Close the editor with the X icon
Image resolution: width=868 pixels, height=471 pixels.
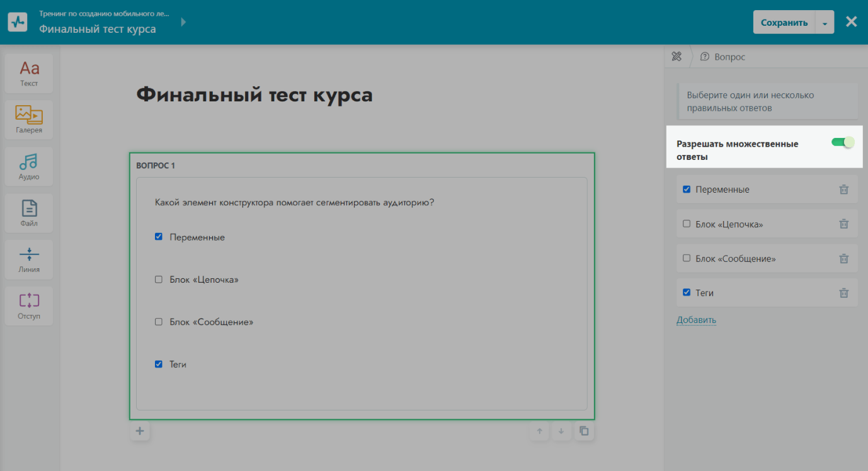point(852,22)
